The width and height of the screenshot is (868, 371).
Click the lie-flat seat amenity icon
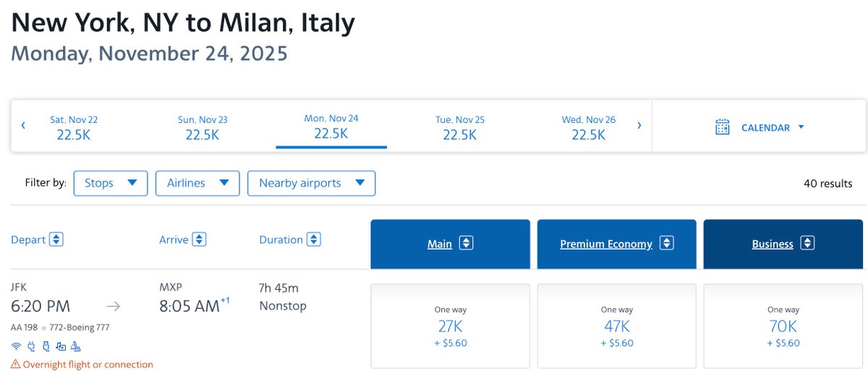point(76,346)
